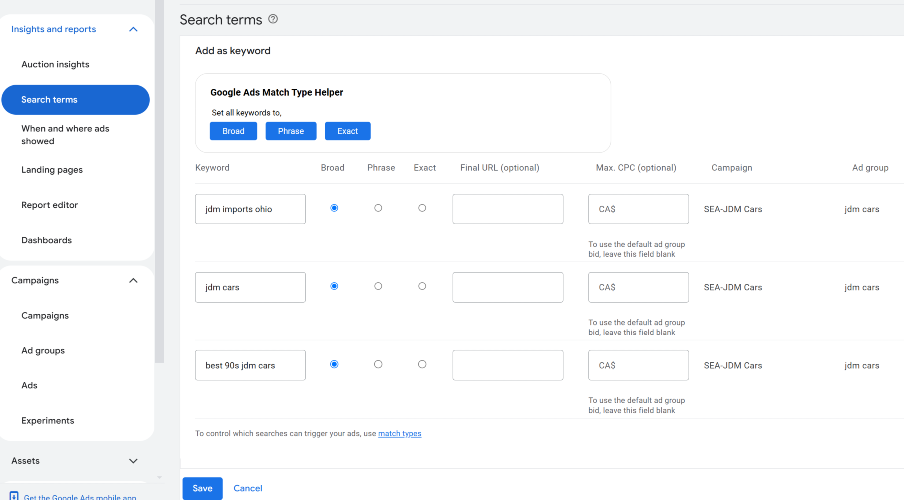The height and width of the screenshot is (500, 904).
Task: Set all keywords to Exact
Action: (x=348, y=131)
